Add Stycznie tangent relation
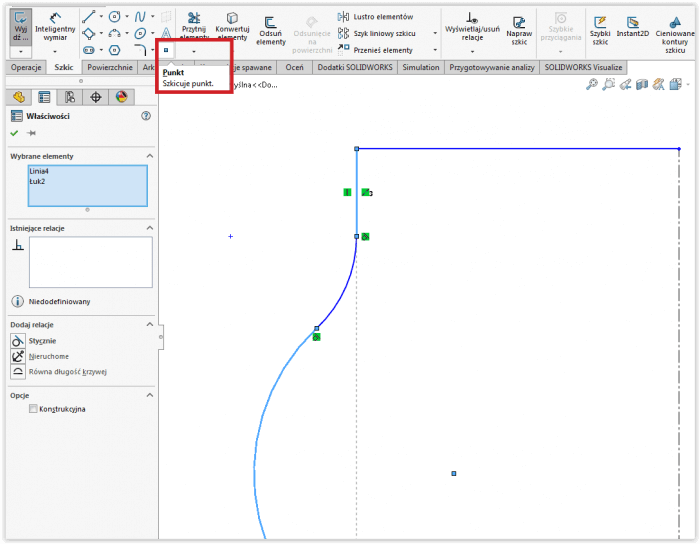This screenshot has width=700, height=544. pyautogui.click(x=33, y=341)
